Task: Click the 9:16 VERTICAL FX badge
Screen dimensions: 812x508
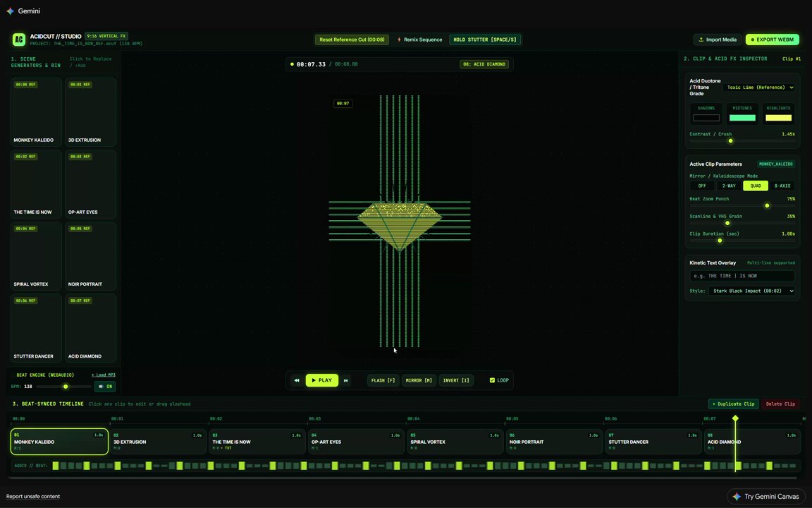Action: (106, 36)
